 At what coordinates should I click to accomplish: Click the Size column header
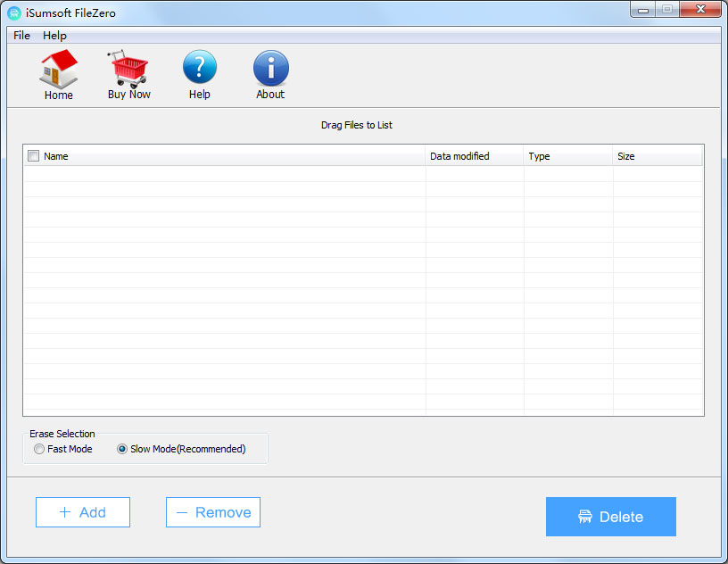[656, 156]
